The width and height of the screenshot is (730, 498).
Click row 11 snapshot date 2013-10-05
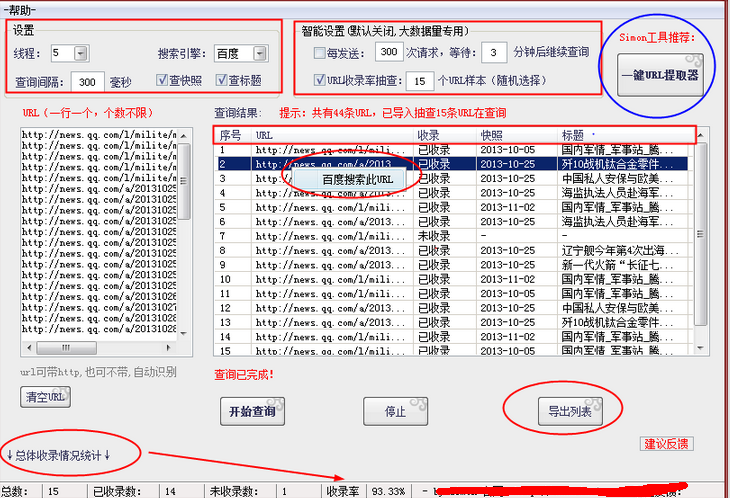(507, 294)
